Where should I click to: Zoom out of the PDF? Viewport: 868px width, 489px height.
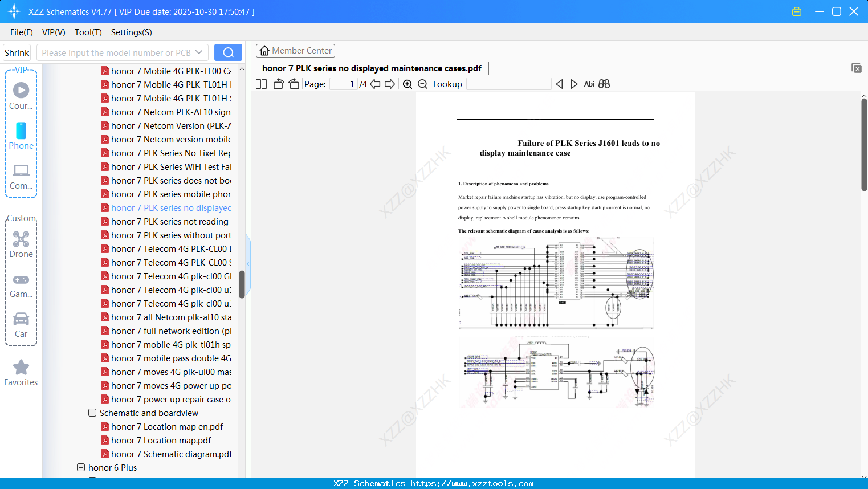422,84
